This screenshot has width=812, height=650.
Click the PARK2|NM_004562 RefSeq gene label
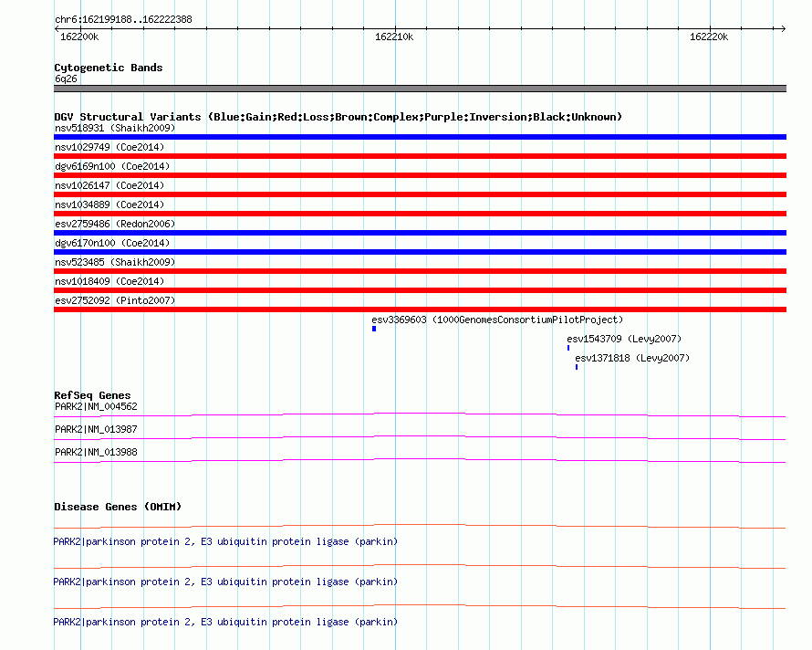click(x=96, y=406)
